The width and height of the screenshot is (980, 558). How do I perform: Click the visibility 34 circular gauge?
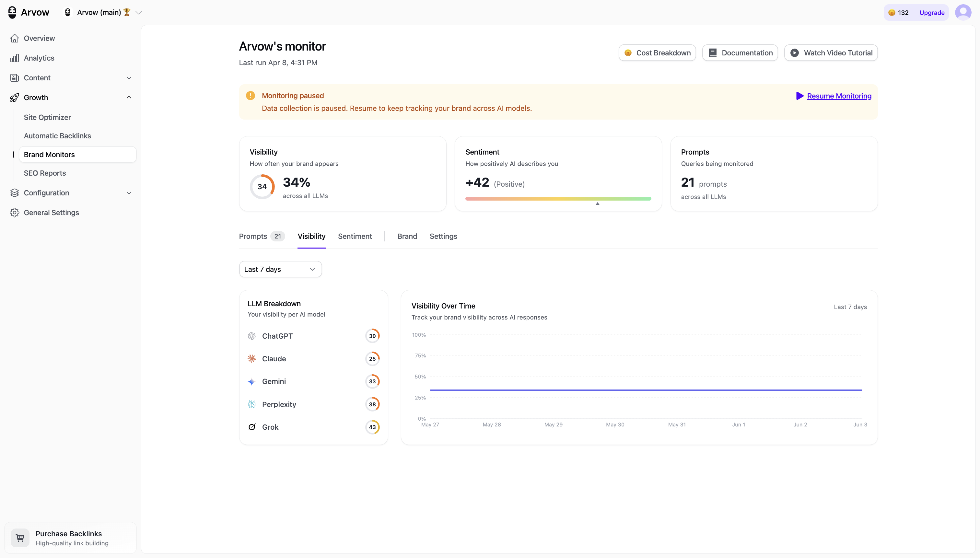262,187
